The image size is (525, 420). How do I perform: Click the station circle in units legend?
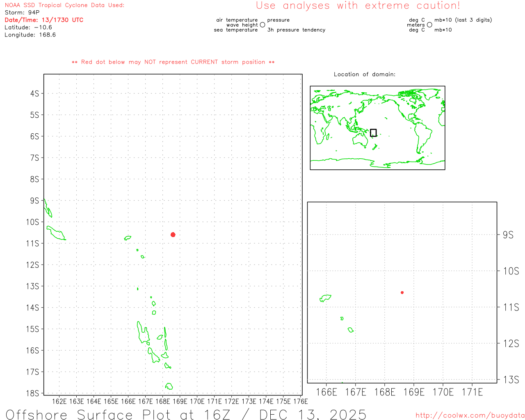pos(429,25)
